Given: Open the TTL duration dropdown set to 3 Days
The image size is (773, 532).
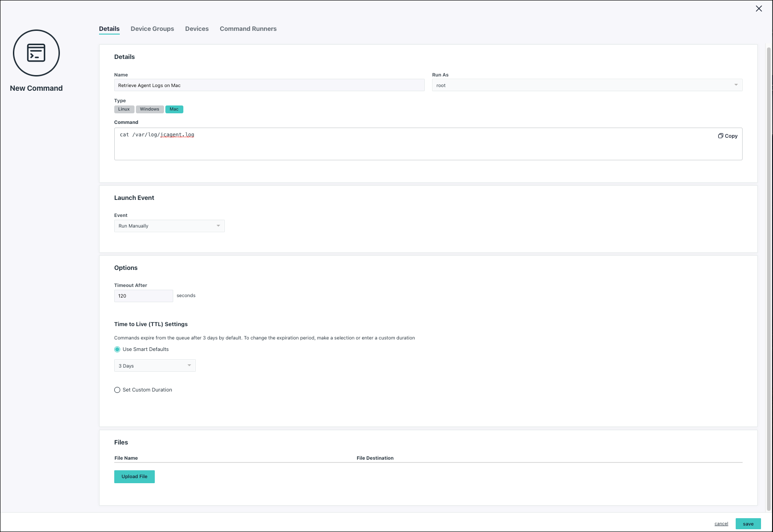Looking at the screenshot, I should pyautogui.click(x=154, y=365).
